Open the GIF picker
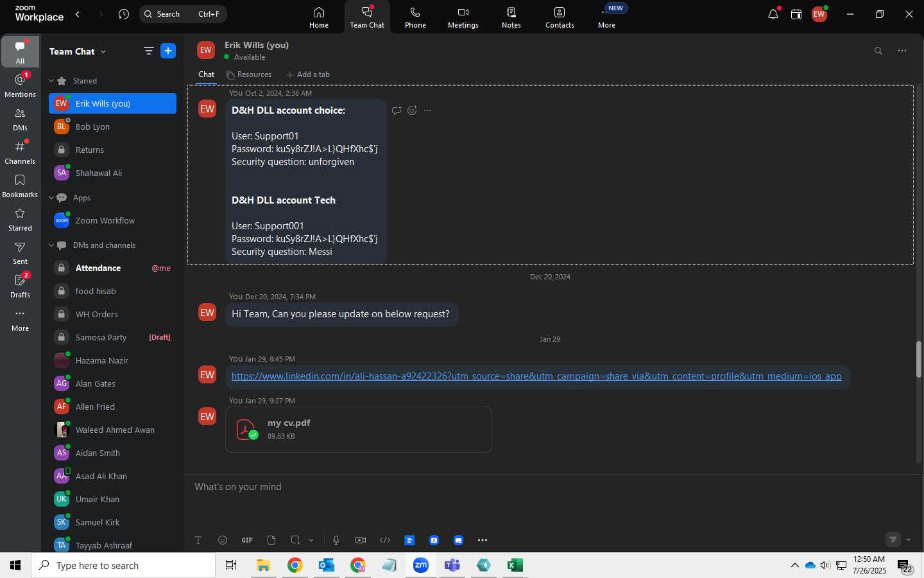 pyautogui.click(x=247, y=540)
